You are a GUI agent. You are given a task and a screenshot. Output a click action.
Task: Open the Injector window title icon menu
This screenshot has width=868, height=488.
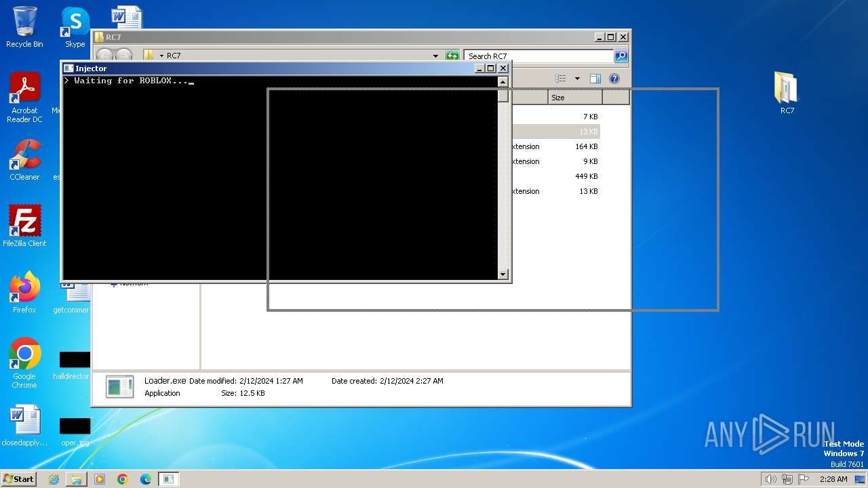[x=68, y=68]
